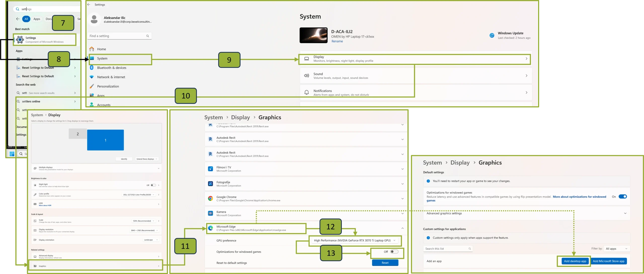
Task: Click the Filmovi i TV app icon
Action: tap(211, 169)
